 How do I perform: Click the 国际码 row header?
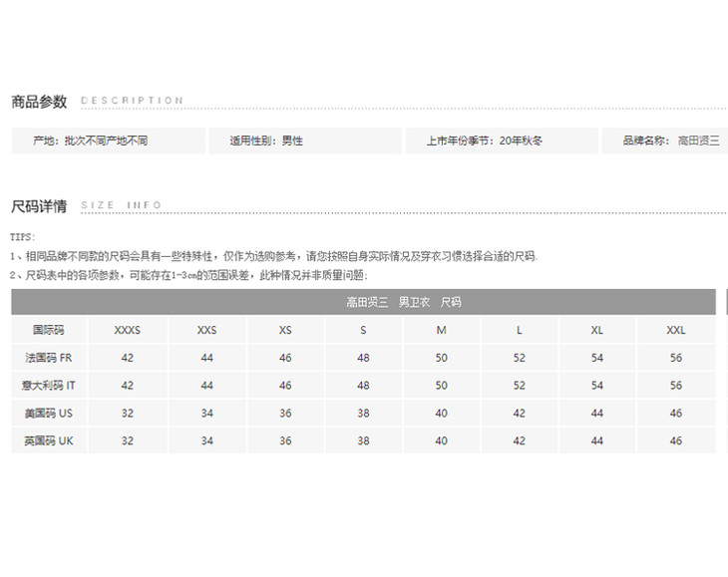(49, 330)
